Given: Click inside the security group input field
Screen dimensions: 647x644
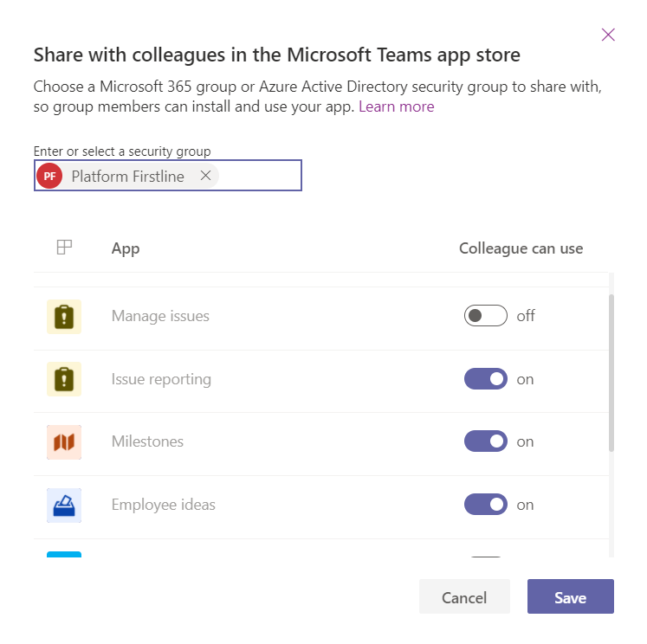Looking at the screenshot, I should tap(260, 176).
